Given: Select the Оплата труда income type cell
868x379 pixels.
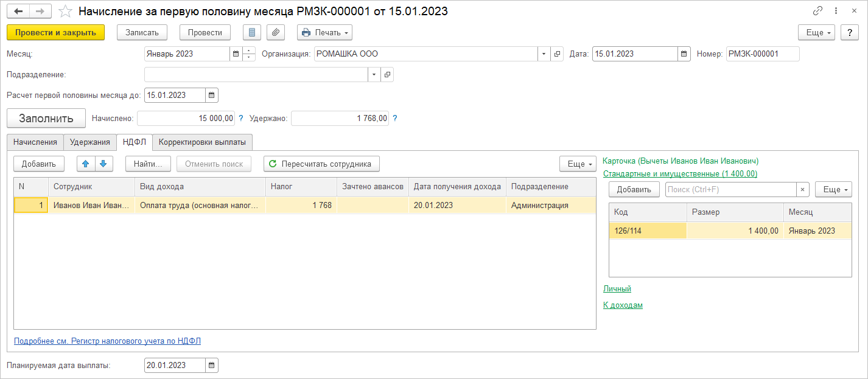Looking at the screenshot, I should point(200,205).
